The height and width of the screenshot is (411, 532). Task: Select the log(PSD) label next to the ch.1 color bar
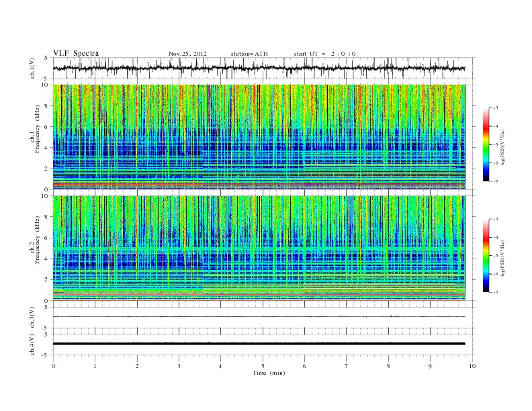tap(502, 148)
